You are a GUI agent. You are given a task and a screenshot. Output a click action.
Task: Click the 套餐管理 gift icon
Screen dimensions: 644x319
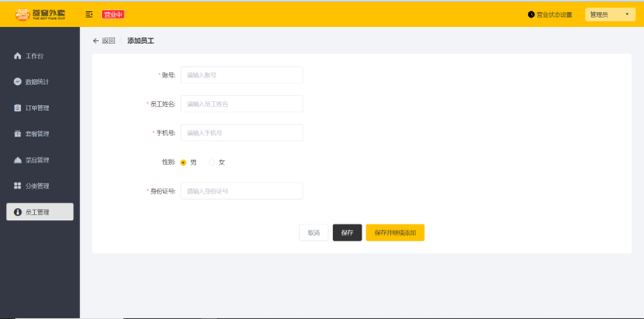click(17, 134)
